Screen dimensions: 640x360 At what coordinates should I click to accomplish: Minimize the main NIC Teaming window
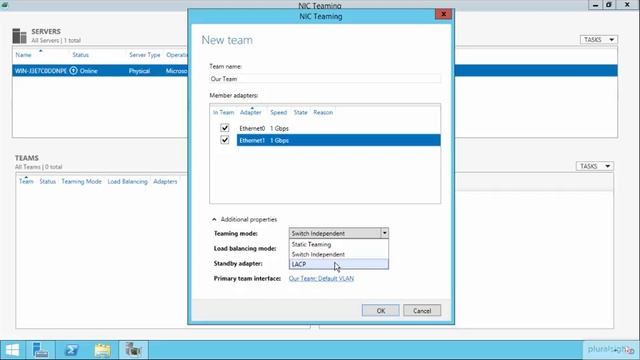[596, 5]
